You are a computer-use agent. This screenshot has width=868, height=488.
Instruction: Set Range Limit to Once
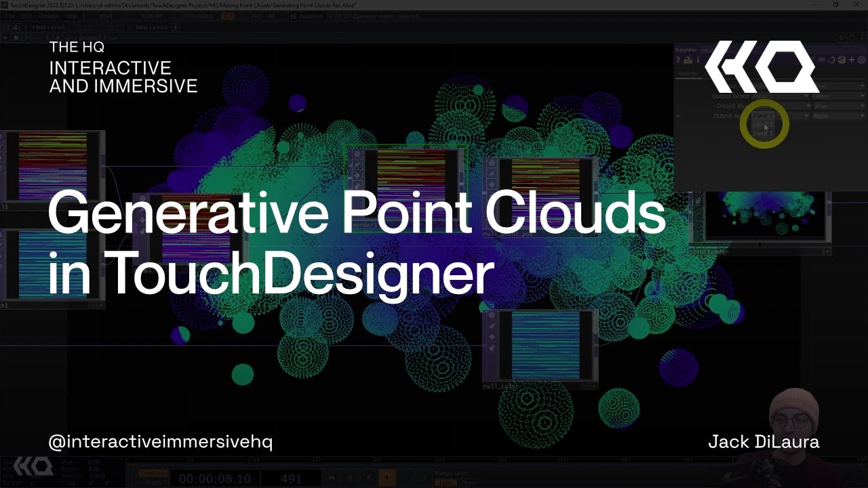468,483
